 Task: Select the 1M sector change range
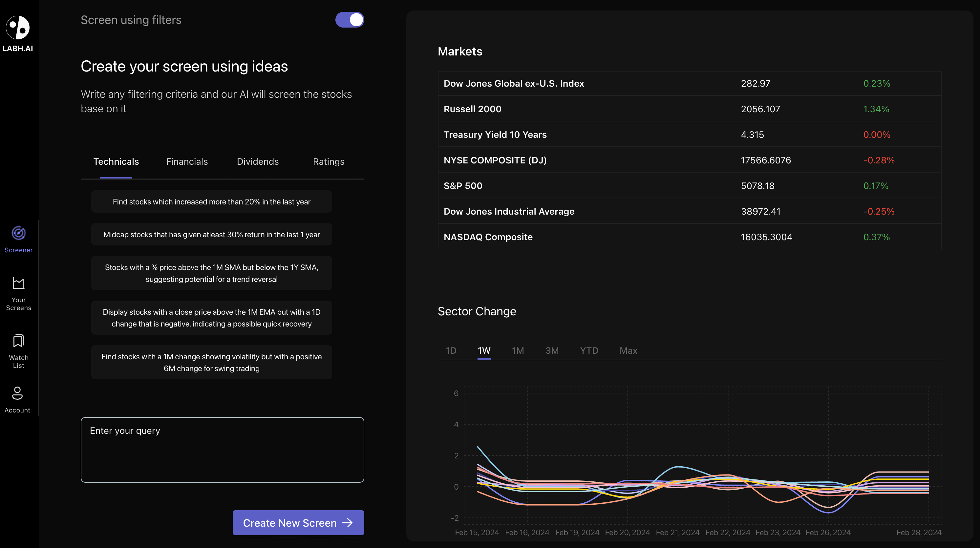click(518, 351)
